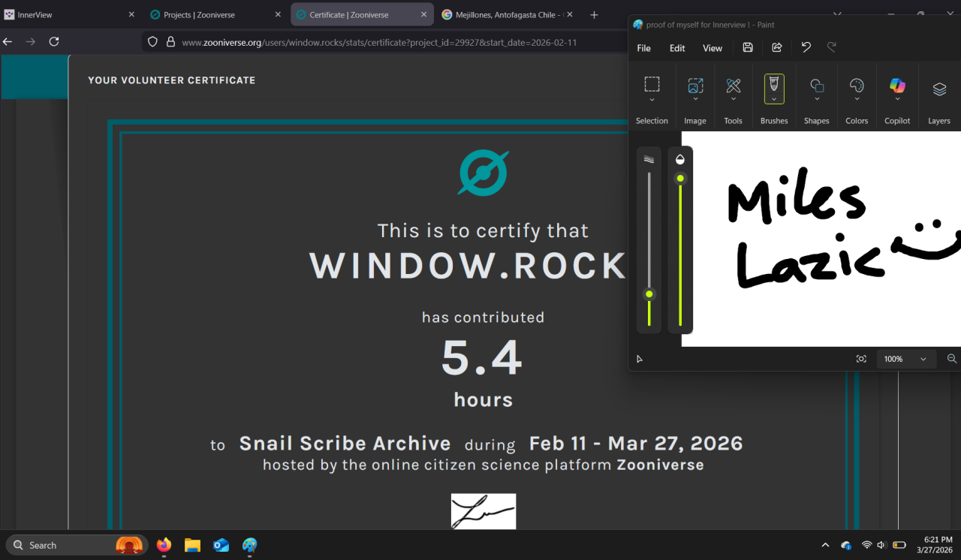Expand the Brushes dropdown chevron
Viewport: 961px width, 560px height.
tap(774, 100)
